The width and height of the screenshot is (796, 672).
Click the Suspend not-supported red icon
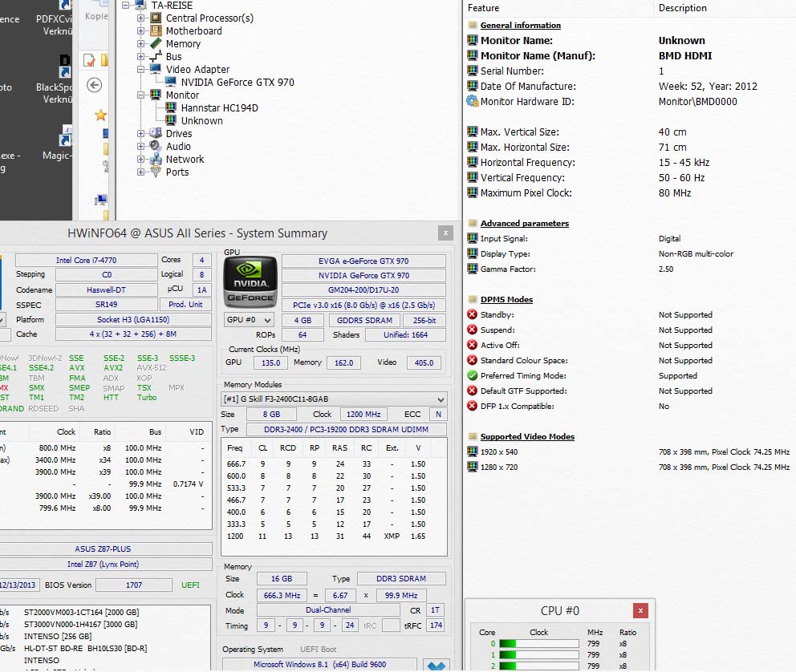pos(472,330)
